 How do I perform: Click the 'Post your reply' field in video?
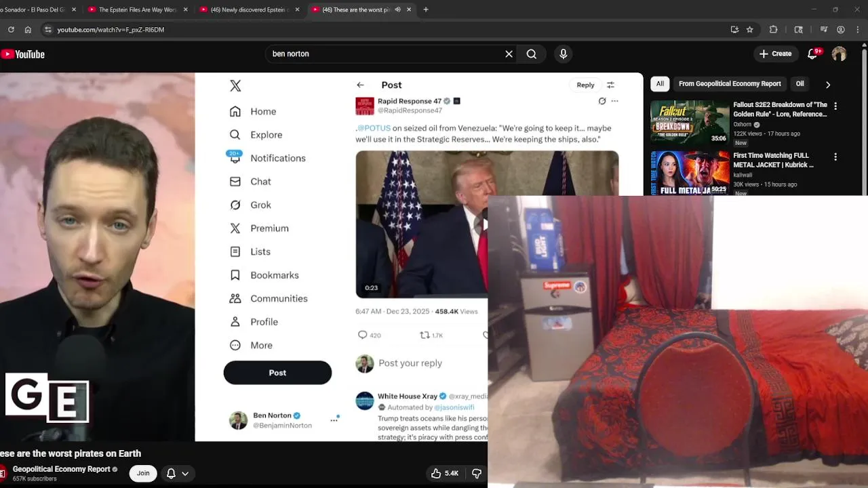pos(410,363)
